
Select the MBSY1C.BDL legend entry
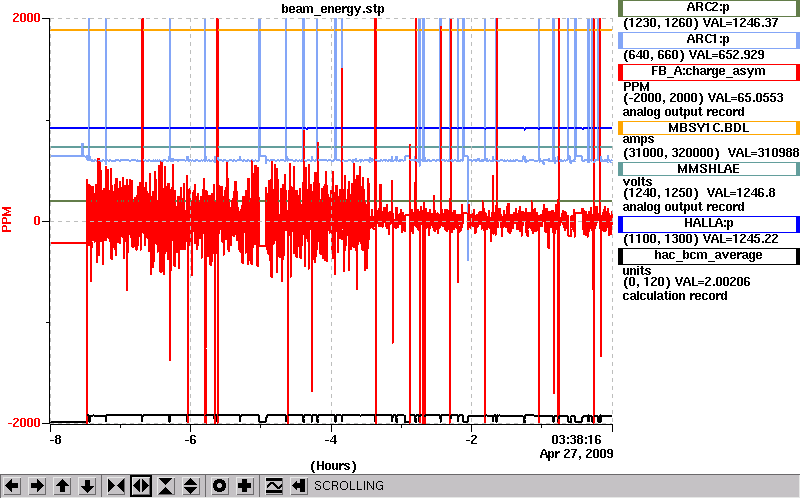709,128
